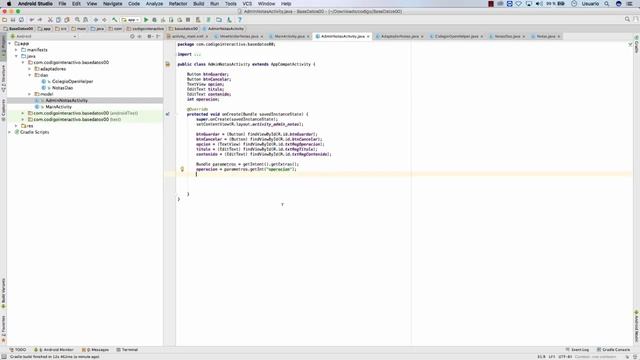The image size is (640, 360).
Task: Open the Structure side panel tab
Action: click(x=3, y=79)
